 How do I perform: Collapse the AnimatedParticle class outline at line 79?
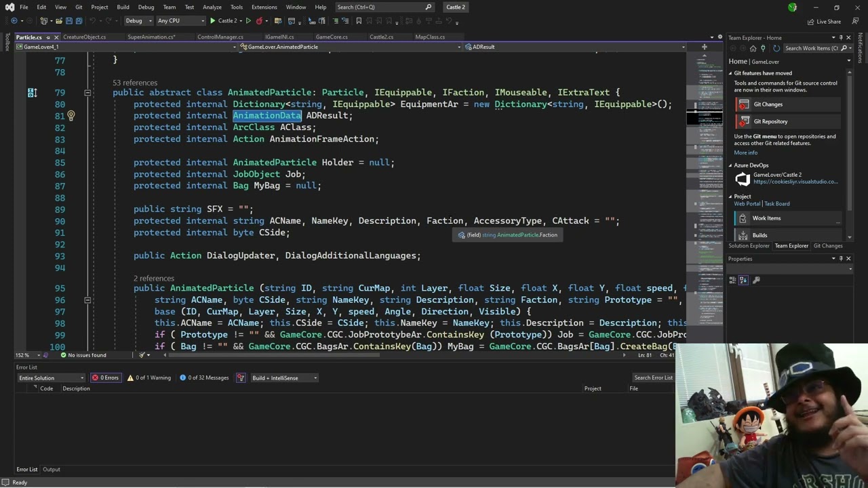[x=87, y=93]
